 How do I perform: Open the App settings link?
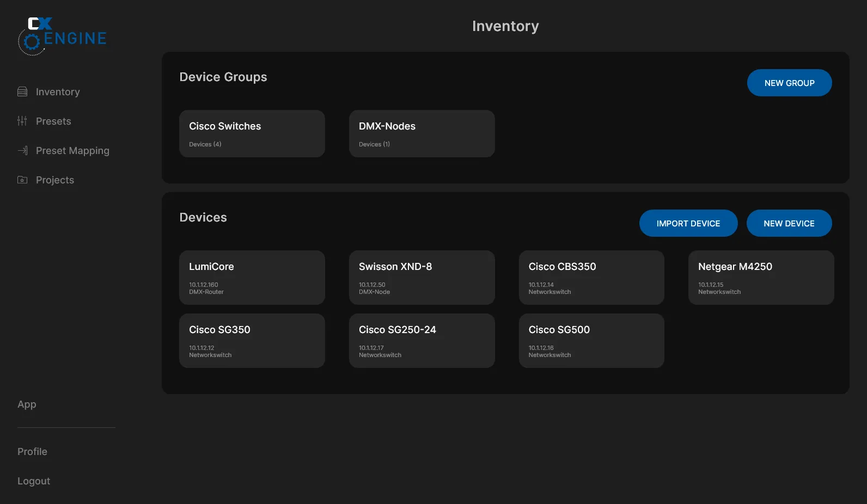coord(27,404)
